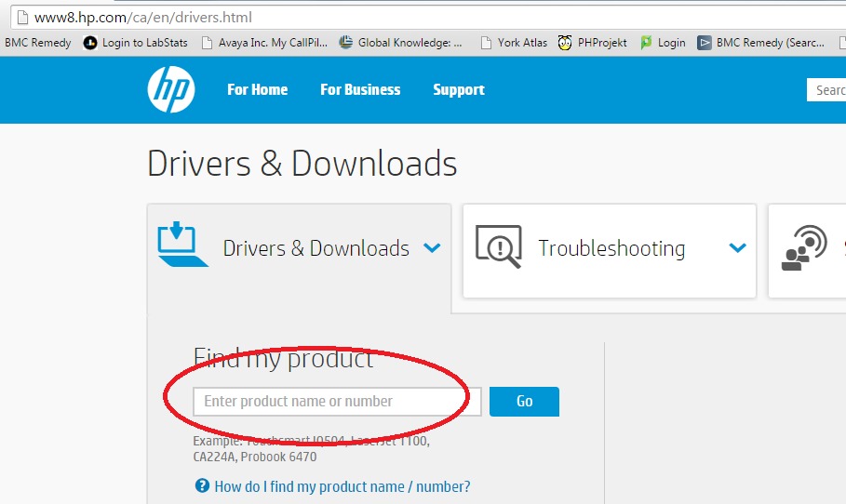Click the green Login bookmark favicon
The width and height of the screenshot is (846, 504).
coord(646,43)
